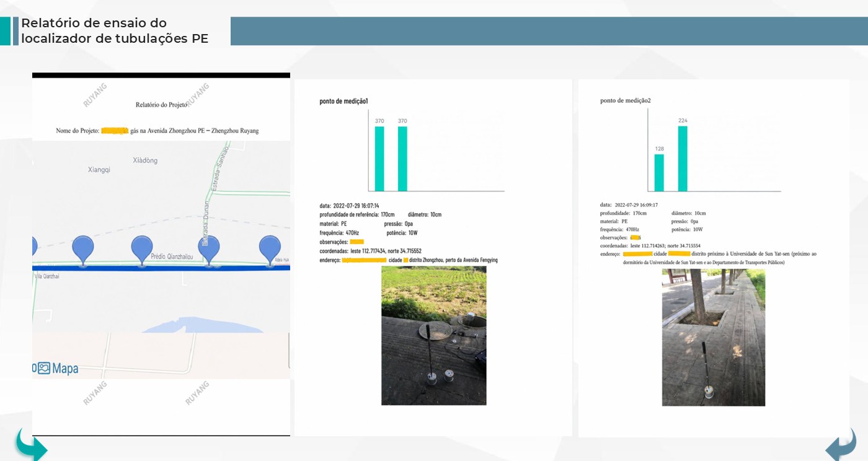Click the first 370 bar in chart one
Viewport: 868px width, 461px height.
(379, 159)
